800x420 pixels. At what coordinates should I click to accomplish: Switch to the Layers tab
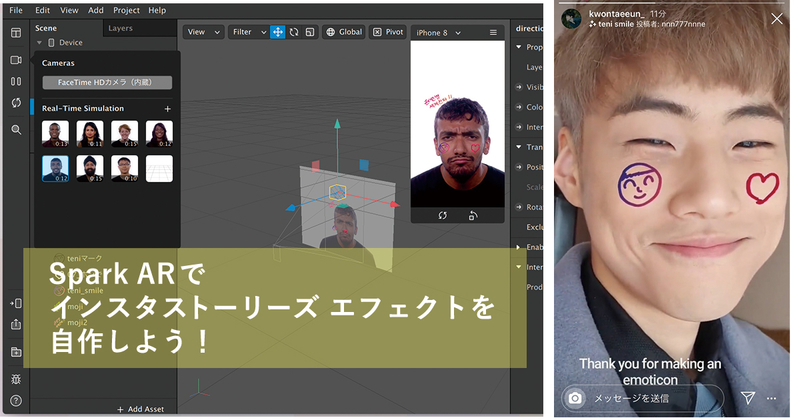coord(120,28)
